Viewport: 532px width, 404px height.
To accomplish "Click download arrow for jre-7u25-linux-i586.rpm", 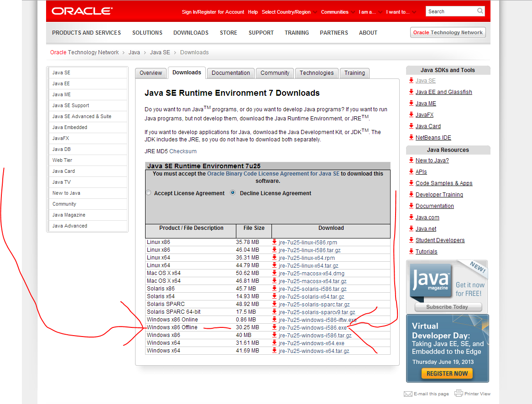I will [x=275, y=242].
